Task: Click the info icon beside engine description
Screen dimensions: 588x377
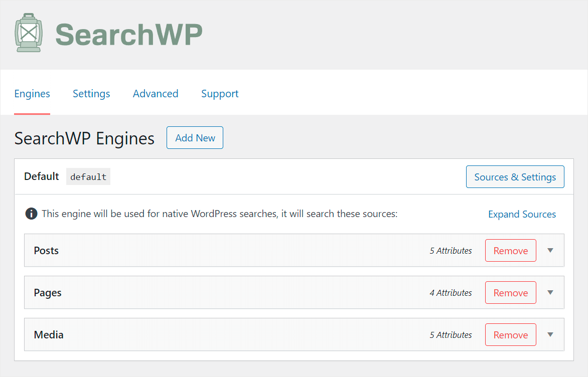Action: 31,214
